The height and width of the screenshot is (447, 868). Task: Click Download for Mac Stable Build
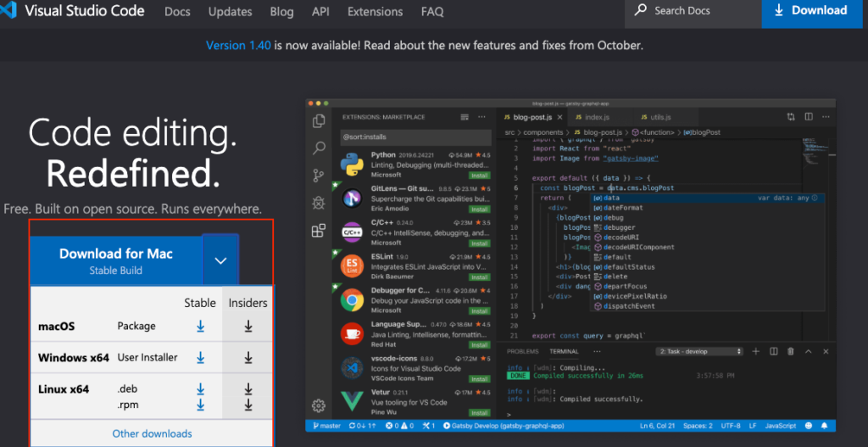click(115, 260)
